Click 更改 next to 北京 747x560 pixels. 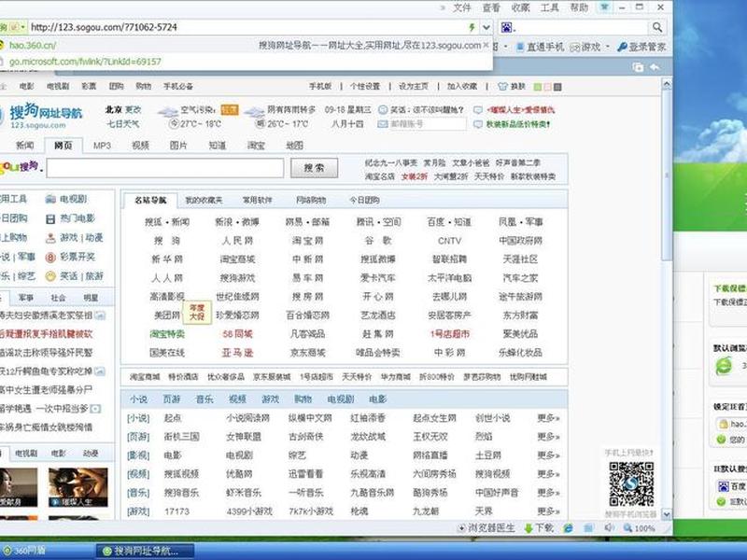[x=134, y=109]
